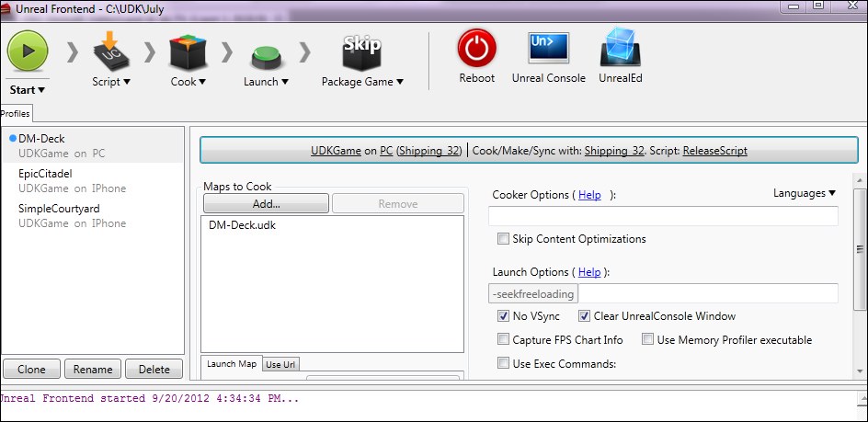
Task: Click the green Launch button icon
Action: [267, 57]
